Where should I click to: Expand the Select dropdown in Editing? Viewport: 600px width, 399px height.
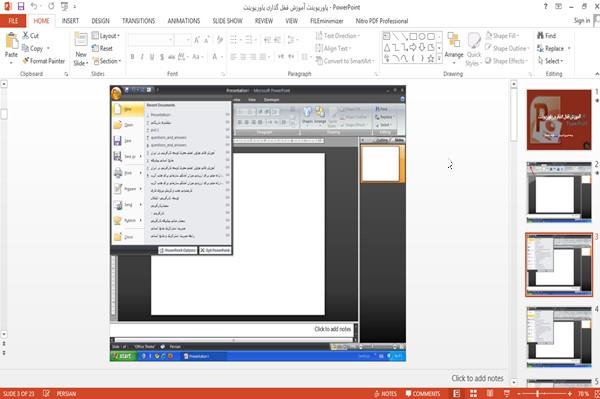pyautogui.click(x=550, y=61)
